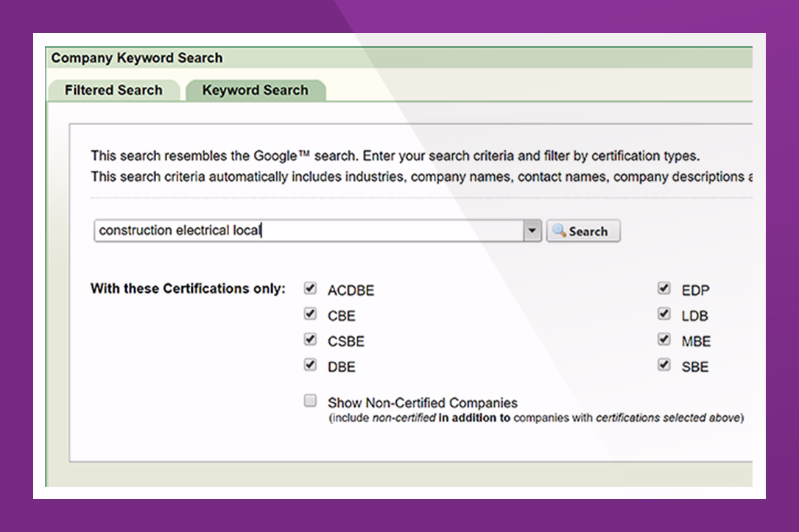Uncheck the CSBE certification checkbox
799x532 pixels.
click(x=310, y=339)
